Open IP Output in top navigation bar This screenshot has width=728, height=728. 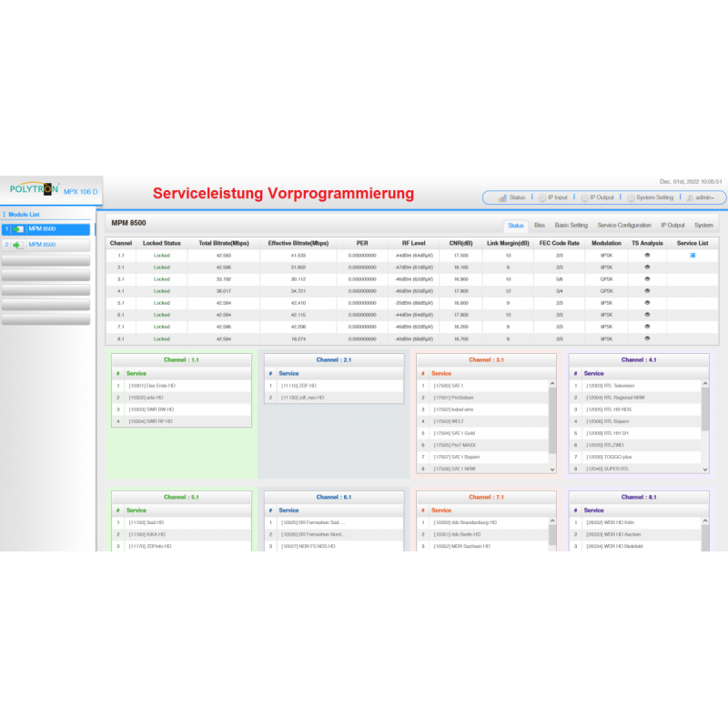point(602,197)
